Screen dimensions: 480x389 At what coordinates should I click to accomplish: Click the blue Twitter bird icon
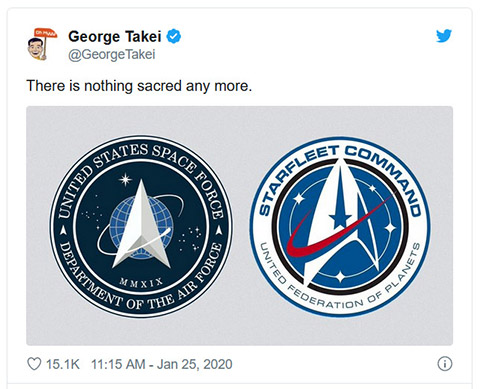(x=444, y=36)
